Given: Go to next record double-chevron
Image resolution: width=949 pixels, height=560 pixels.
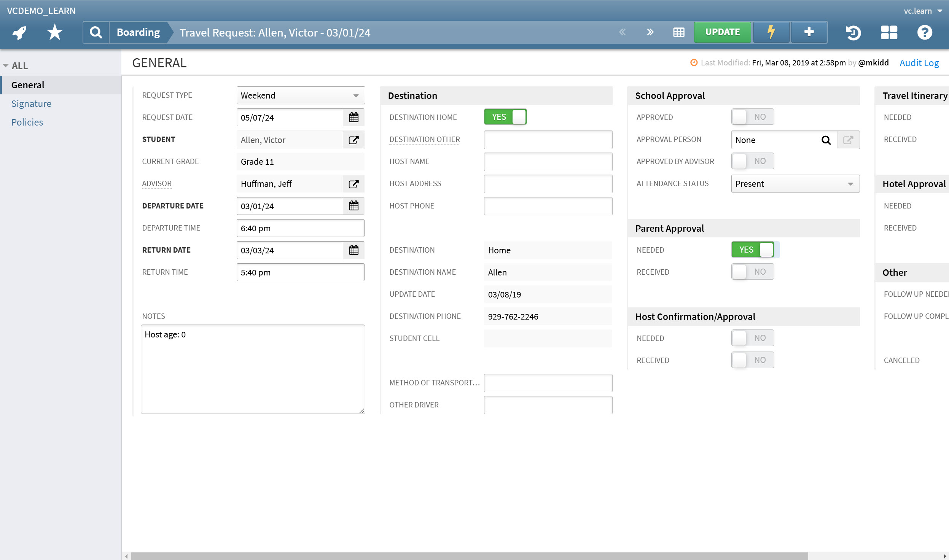Looking at the screenshot, I should click(x=650, y=32).
